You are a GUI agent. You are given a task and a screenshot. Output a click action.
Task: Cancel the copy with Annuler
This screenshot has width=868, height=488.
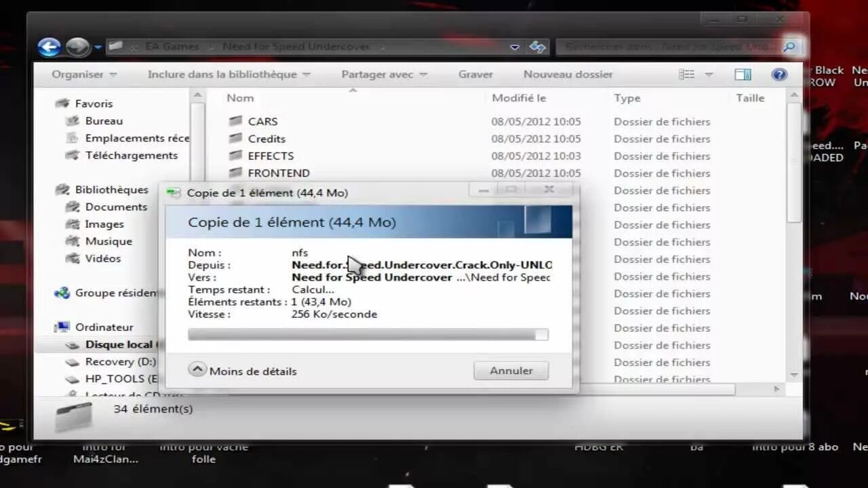coord(511,371)
